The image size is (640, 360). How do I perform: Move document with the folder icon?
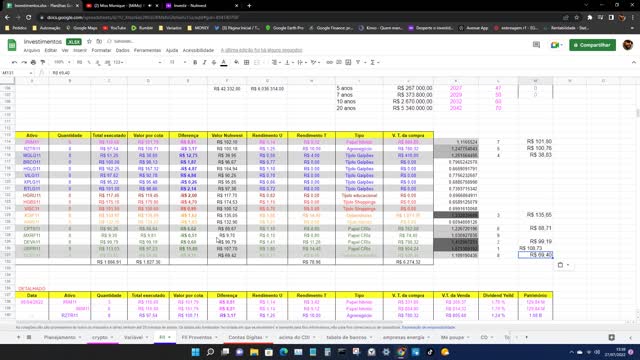[x=99, y=42]
